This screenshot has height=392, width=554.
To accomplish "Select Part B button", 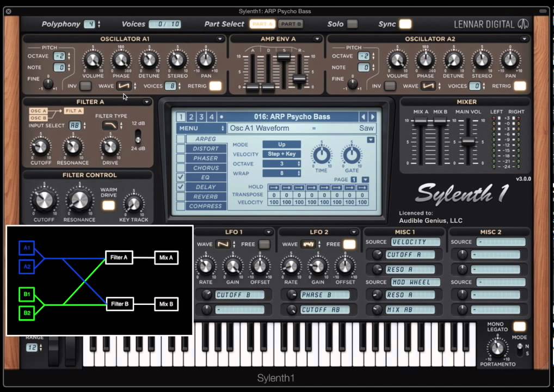I will pyautogui.click(x=291, y=24).
